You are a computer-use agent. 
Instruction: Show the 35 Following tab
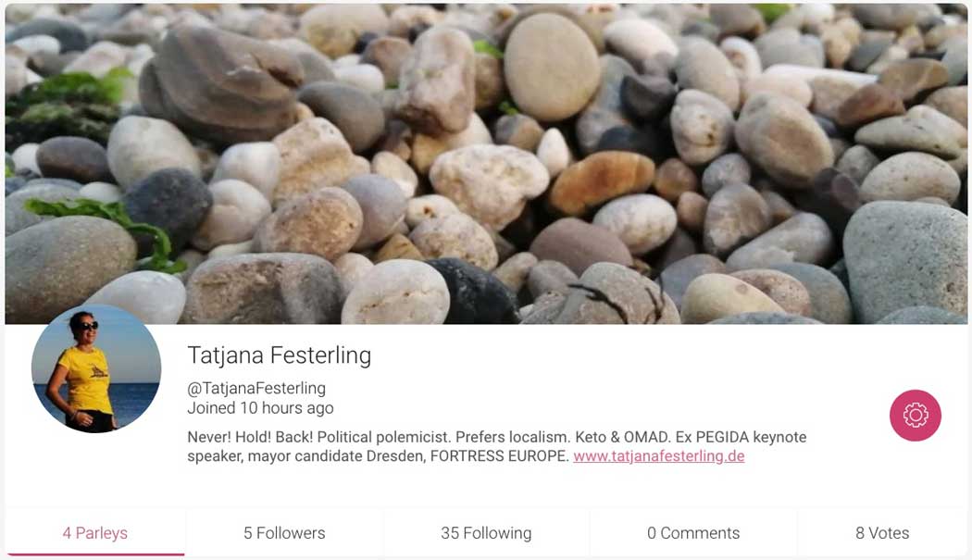(486, 533)
